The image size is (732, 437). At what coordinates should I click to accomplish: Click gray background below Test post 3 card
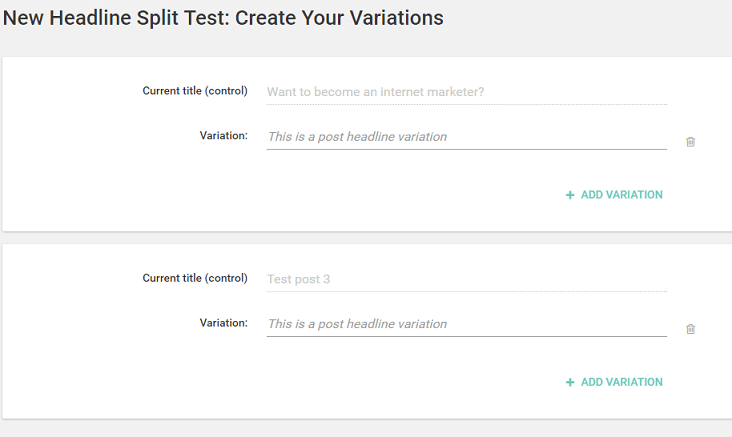[366, 429]
